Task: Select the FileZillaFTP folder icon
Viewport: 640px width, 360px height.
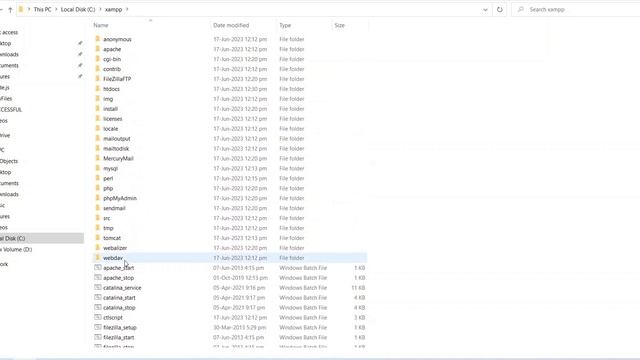Action: (98, 78)
